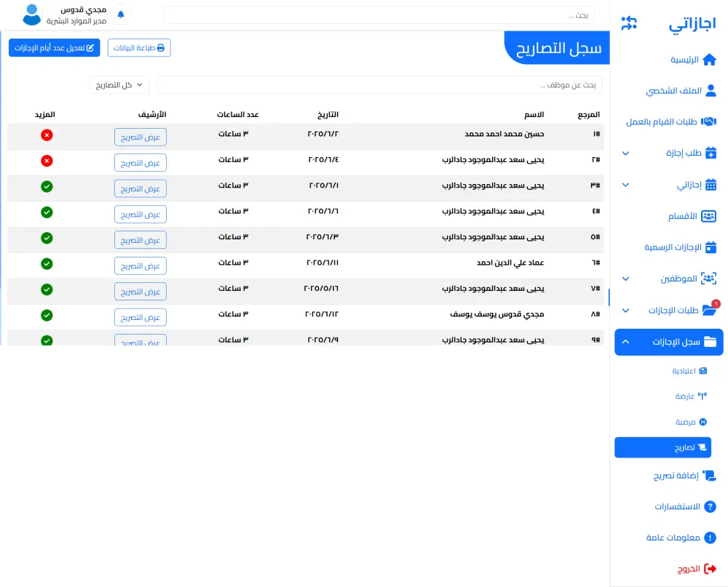Image resolution: width=728 pixels, height=587 pixels.
Task: Open the notifications bell icon
Action: click(121, 14)
